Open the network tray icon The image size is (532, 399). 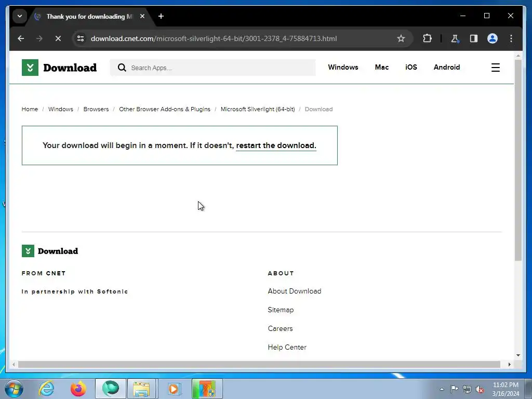pyautogui.click(x=467, y=389)
